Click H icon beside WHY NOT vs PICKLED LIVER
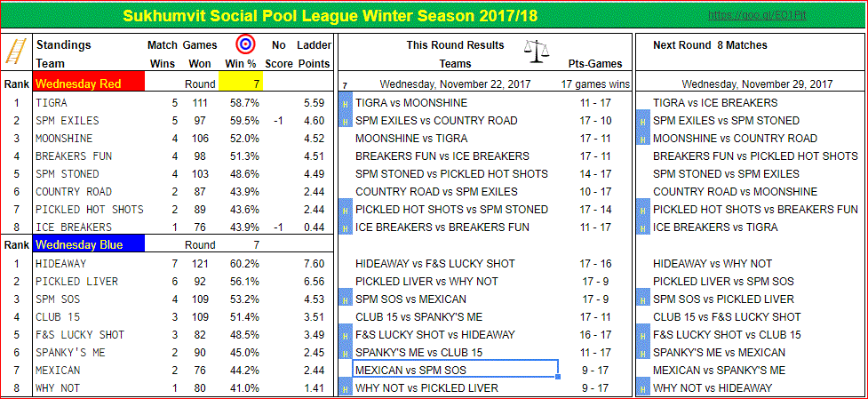This screenshot has width=868, height=399. (x=345, y=388)
